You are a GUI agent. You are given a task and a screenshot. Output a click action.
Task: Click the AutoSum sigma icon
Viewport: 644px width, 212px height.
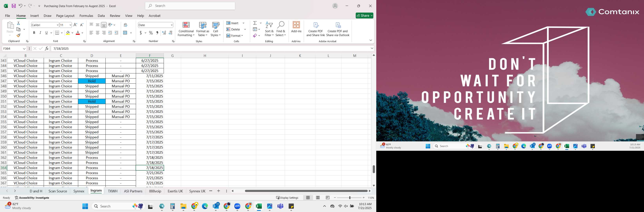pos(255,23)
